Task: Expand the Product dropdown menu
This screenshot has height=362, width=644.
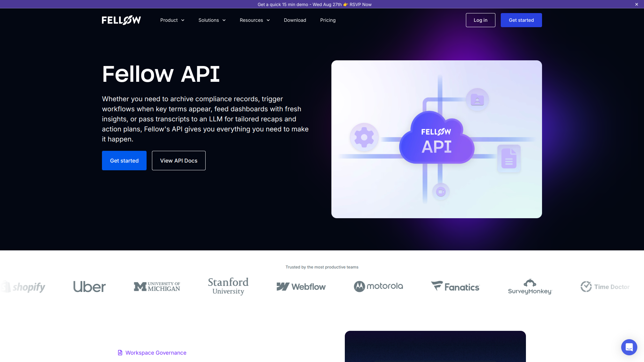Action: pos(172,20)
